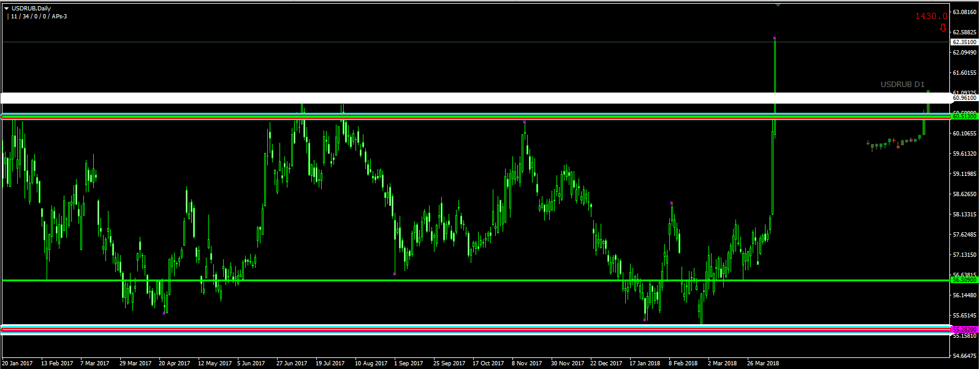The image size is (980, 369).
Task: Click the green 56.50900 price tag
Action: (x=964, y=280)
